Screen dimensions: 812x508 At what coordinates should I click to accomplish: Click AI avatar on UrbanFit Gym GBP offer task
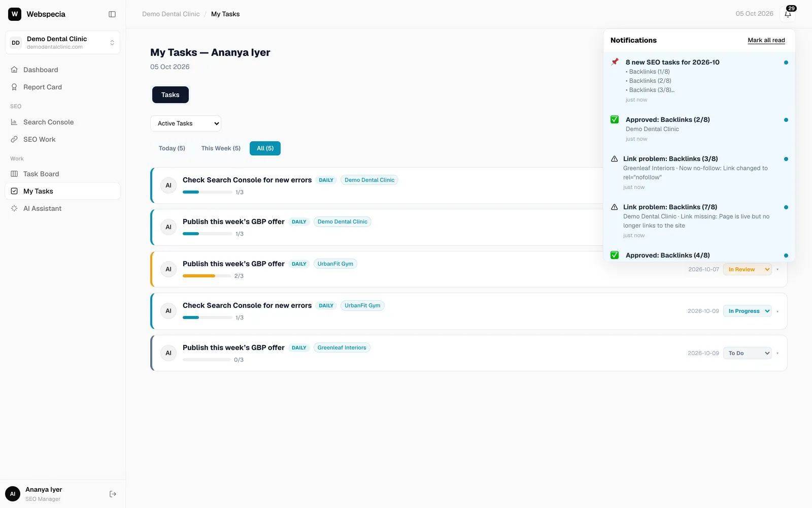168,269
